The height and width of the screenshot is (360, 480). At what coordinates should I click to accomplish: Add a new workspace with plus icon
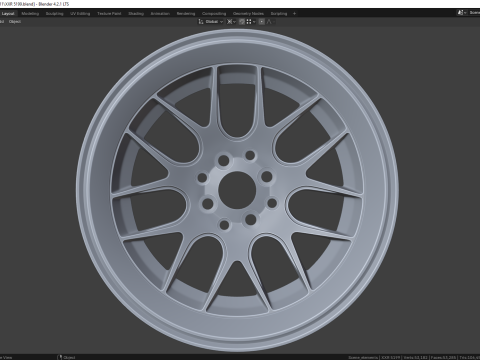coord(294,14)
